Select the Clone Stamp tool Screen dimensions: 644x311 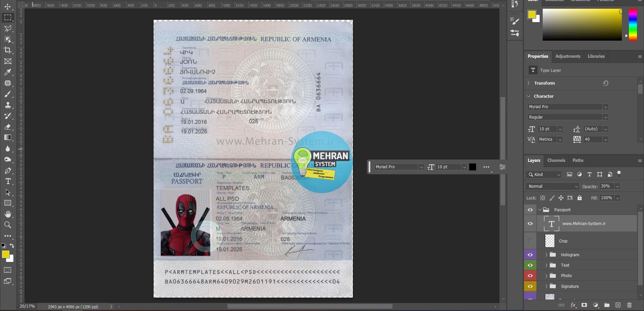[x=8, y=105]
